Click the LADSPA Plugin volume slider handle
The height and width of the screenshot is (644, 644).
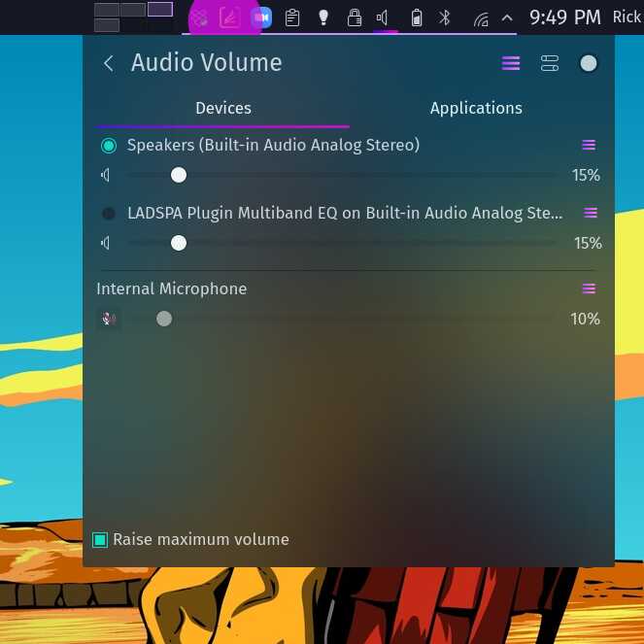tap(179, 243)
